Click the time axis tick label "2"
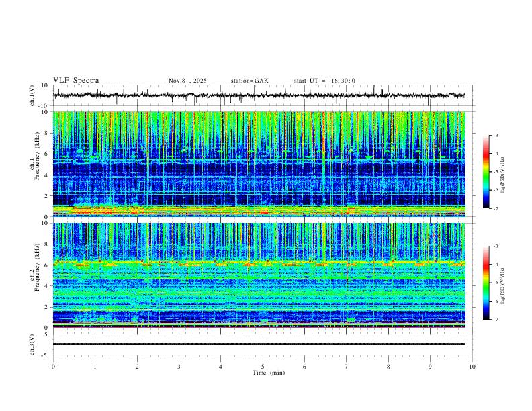 (x=137, y=367)
